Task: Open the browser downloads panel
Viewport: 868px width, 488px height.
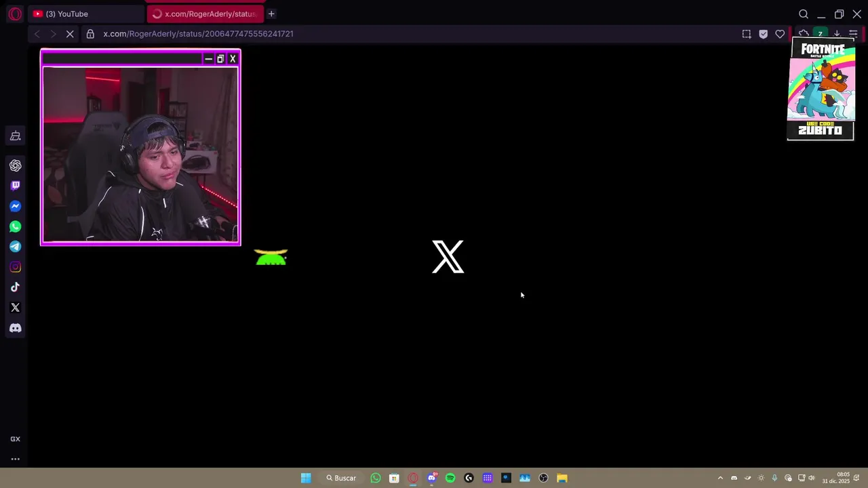Action: tap(837, 33)
